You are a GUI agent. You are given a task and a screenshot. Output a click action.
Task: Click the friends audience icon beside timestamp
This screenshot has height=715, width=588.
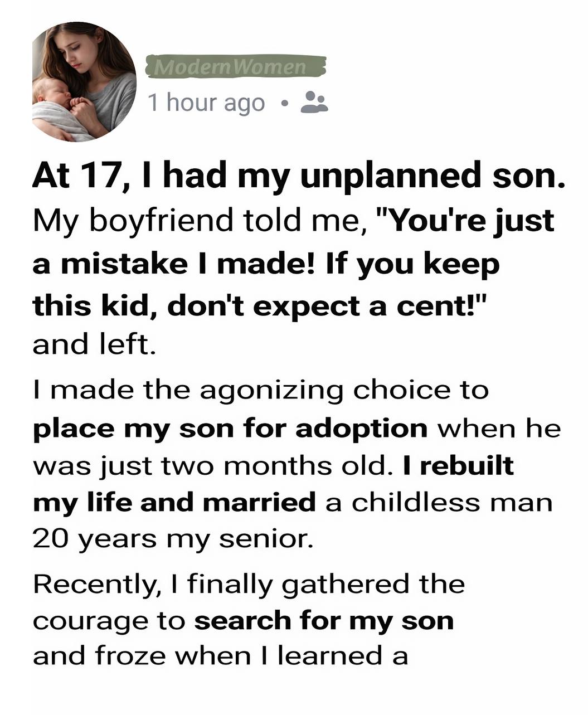click(x=314, y=102)
